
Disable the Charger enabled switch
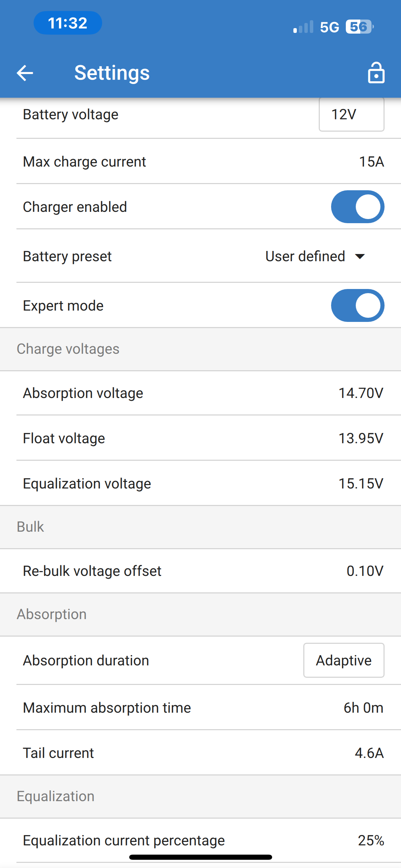(x=357, y=207)
